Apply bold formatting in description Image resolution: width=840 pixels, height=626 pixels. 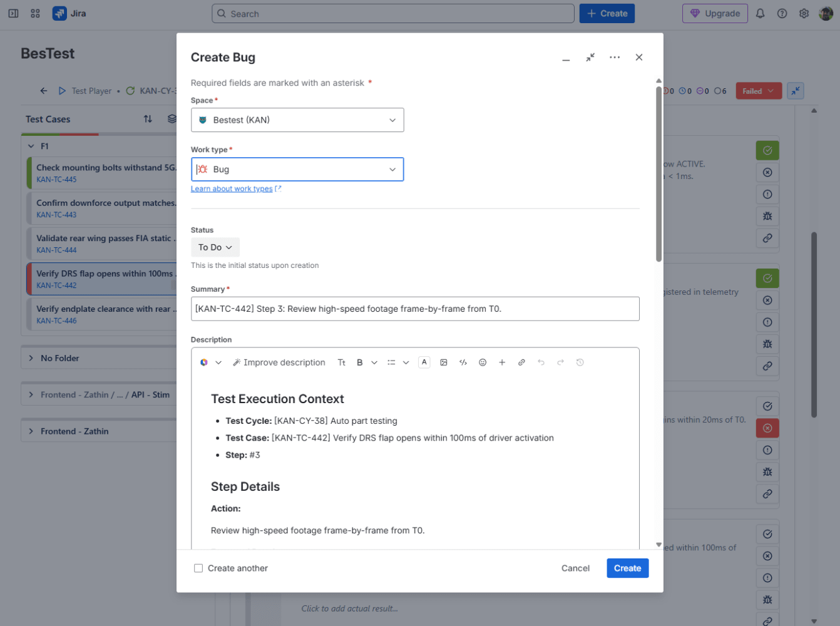(x=360, y=362)
